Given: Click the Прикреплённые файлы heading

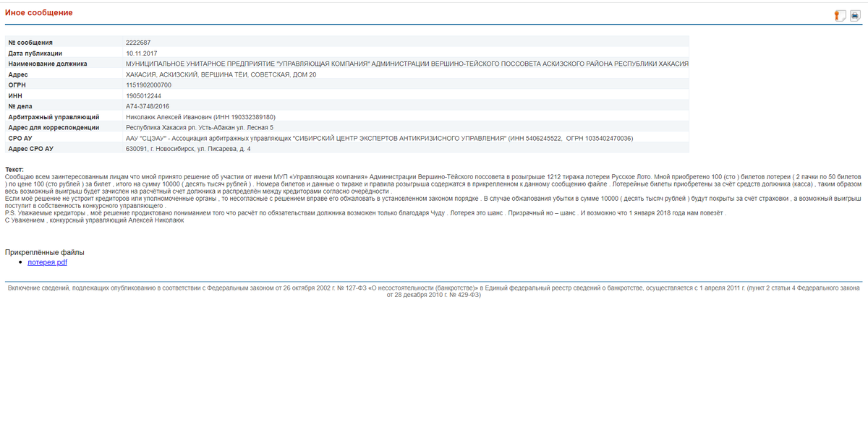Looking at the screenshot, I should [x=45, y=252].
